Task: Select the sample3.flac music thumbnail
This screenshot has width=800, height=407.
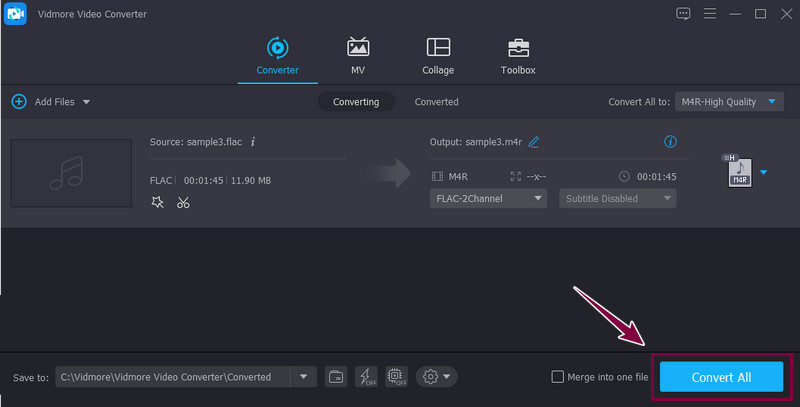Action: tap(71, 173)
